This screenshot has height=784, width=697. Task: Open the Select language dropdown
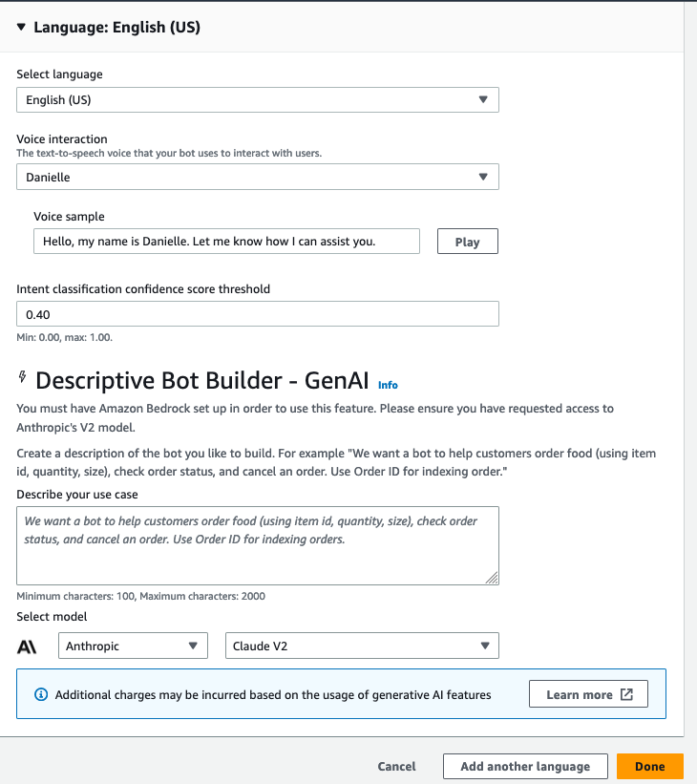(x=258, y=100)
